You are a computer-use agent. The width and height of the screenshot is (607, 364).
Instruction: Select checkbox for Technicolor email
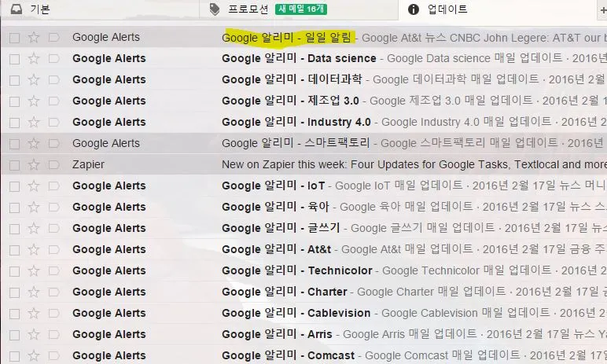click(15, 271)
